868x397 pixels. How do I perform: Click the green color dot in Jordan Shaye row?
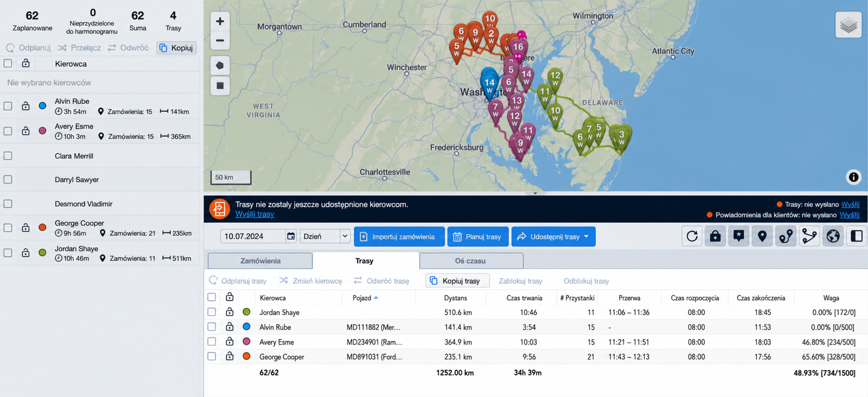click(x=246, y=312)
